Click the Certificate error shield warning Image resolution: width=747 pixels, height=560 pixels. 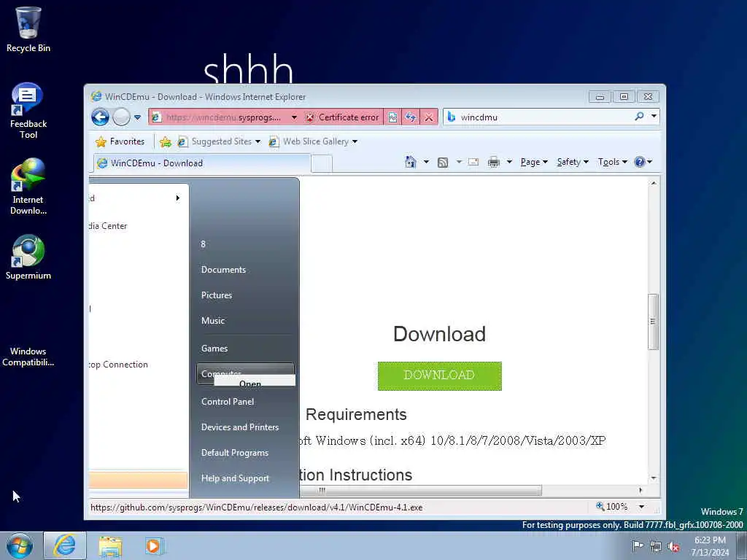coord(342,117)
